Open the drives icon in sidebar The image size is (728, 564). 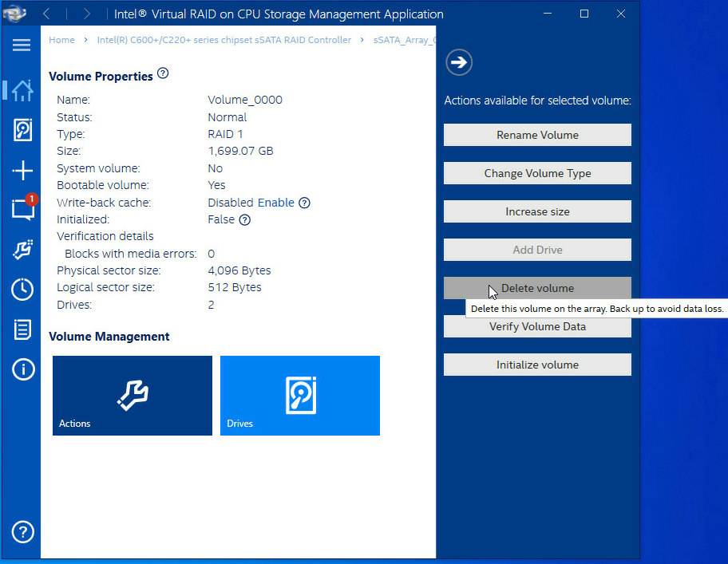tap(22, 130)
